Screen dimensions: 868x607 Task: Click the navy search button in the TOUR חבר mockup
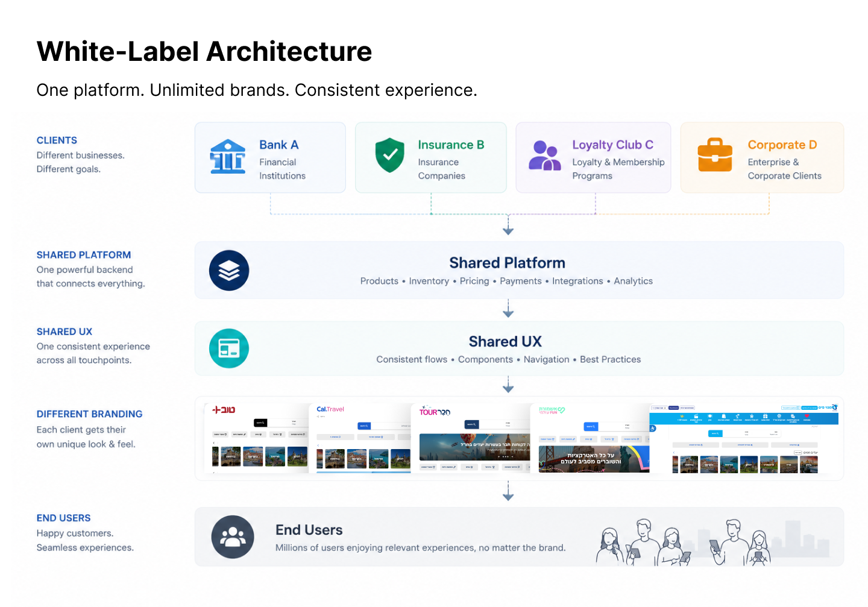tap(472, 424)
